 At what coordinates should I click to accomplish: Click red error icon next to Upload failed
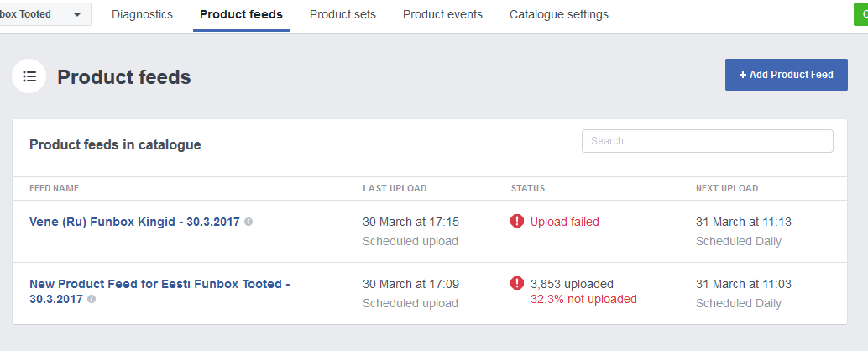tap(517, 222)
